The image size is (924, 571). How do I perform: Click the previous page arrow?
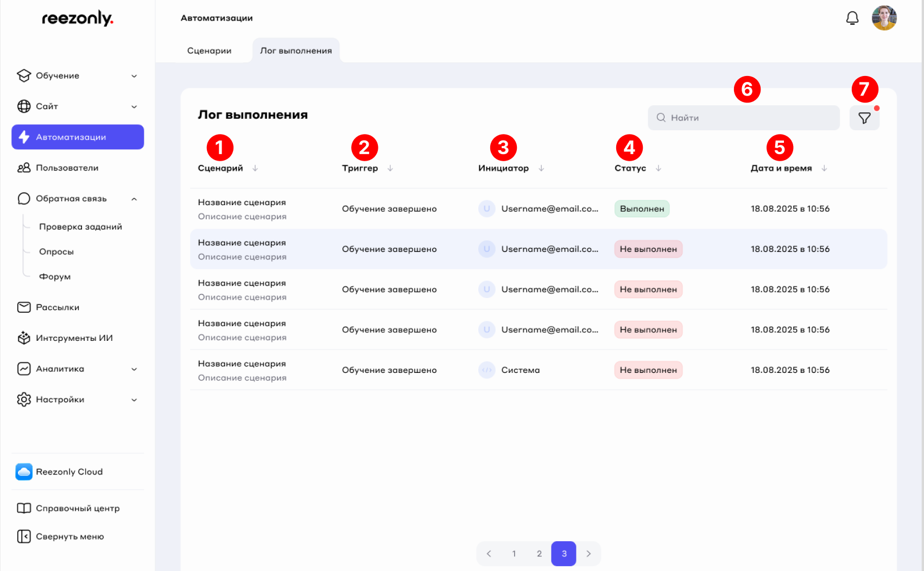pyautogui.click(x=489, y=554)
